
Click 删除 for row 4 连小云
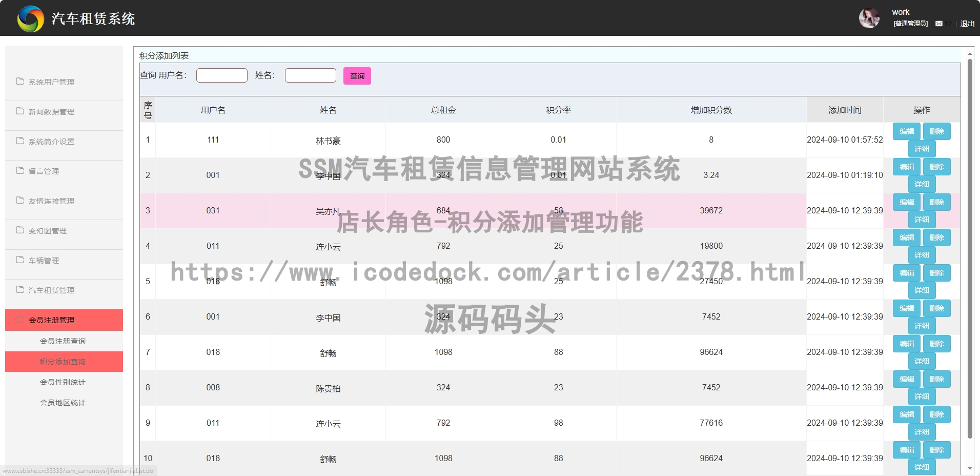(937, 237)
